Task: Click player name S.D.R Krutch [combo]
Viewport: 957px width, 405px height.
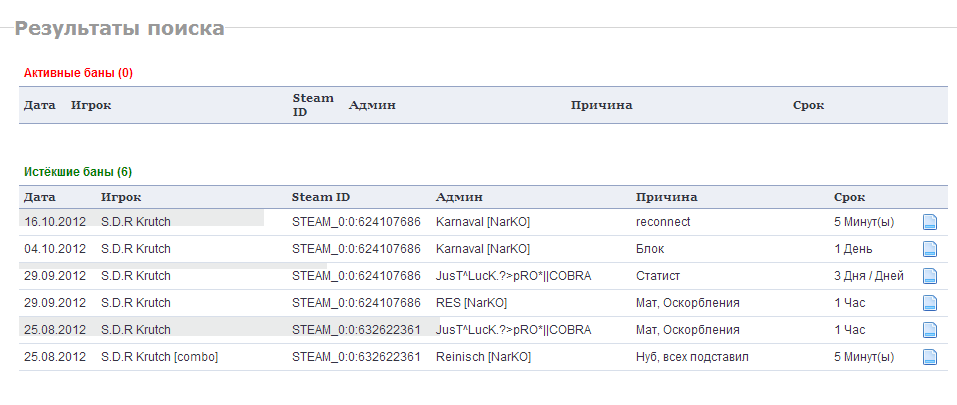Action: tap(159, 357)
